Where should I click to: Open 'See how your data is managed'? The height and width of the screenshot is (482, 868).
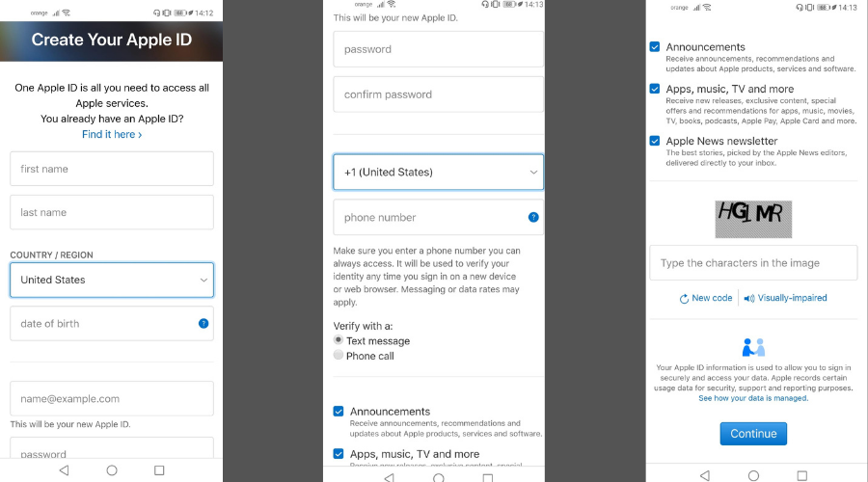pos(753,398)
